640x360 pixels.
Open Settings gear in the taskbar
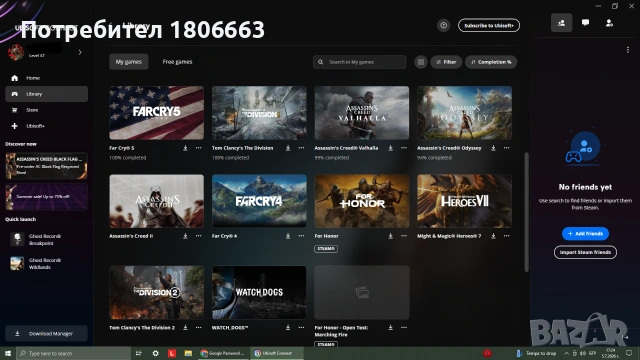point(155,353)
